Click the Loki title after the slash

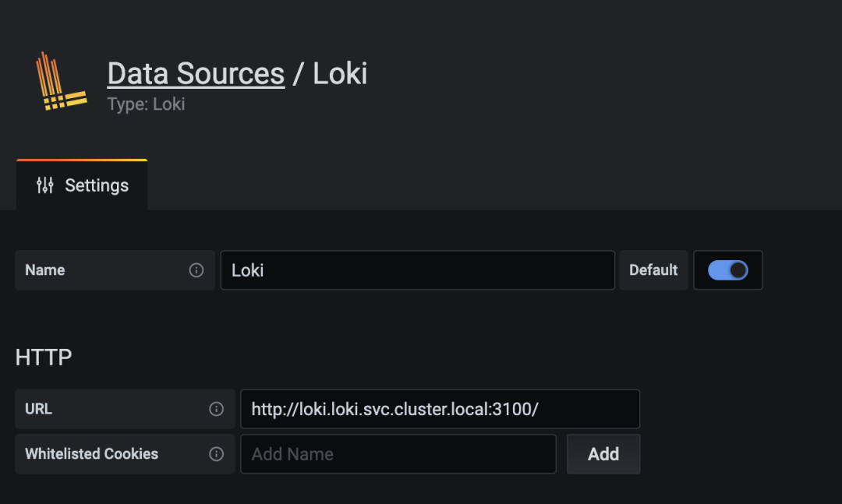(x=340, y=73)
